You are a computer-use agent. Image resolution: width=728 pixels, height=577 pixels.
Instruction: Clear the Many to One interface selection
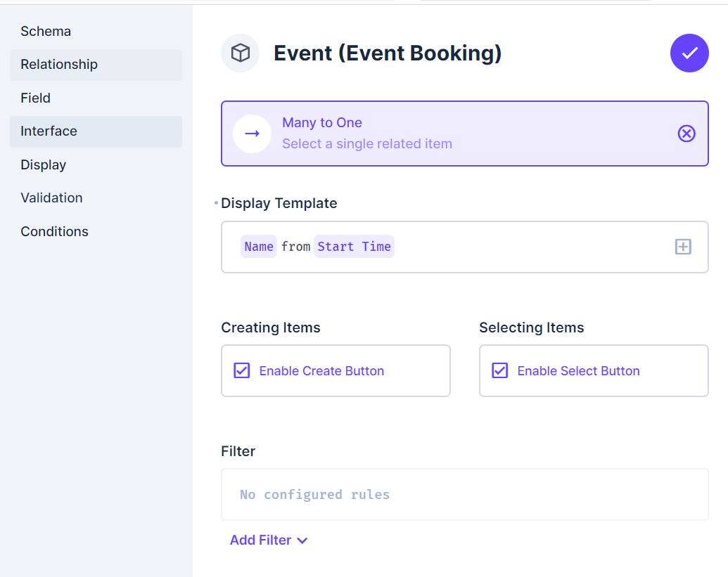point(687,134)
